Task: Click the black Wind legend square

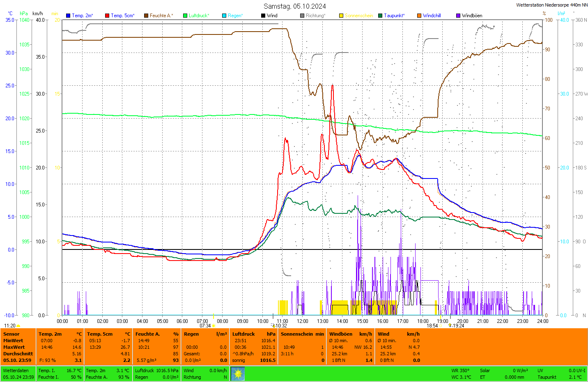Action: point(263,16)
